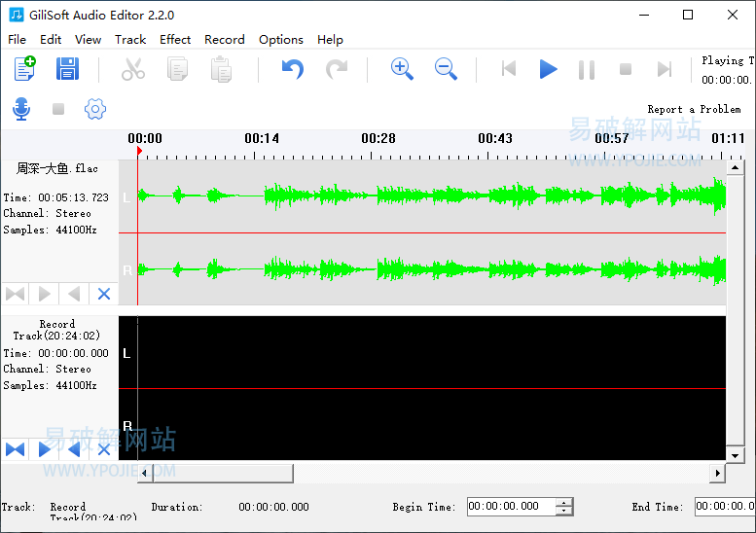Open recording settings gear icon

point(94,109)
